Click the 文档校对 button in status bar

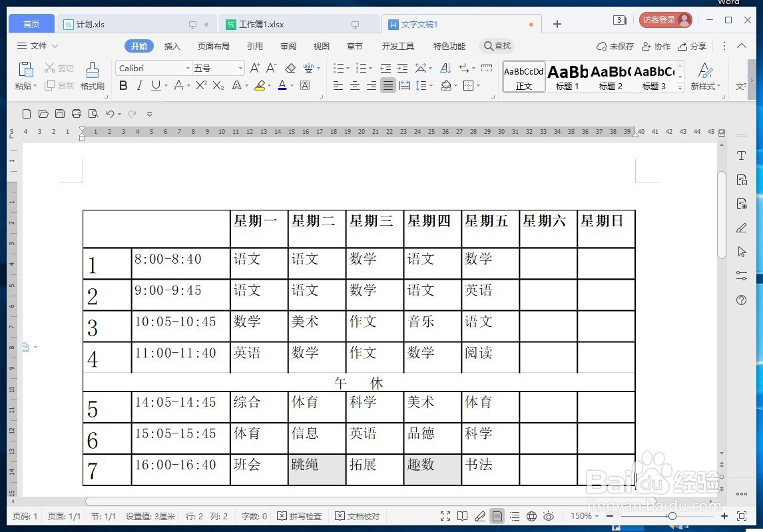[x=358, y=515]
